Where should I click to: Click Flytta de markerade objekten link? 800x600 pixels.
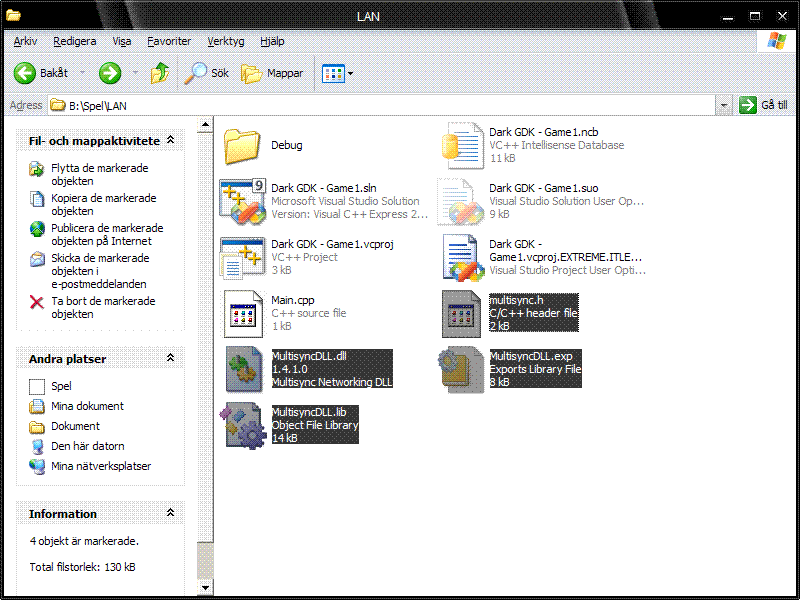99,174
